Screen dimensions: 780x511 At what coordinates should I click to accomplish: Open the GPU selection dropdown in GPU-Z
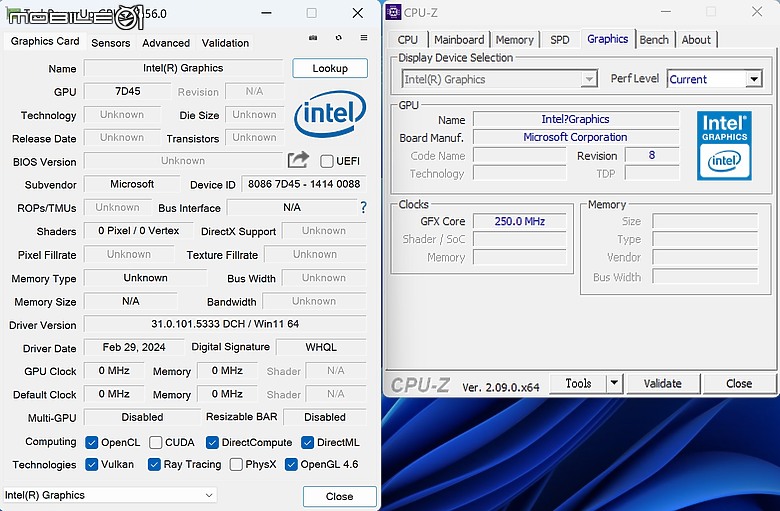pos(110,495)
